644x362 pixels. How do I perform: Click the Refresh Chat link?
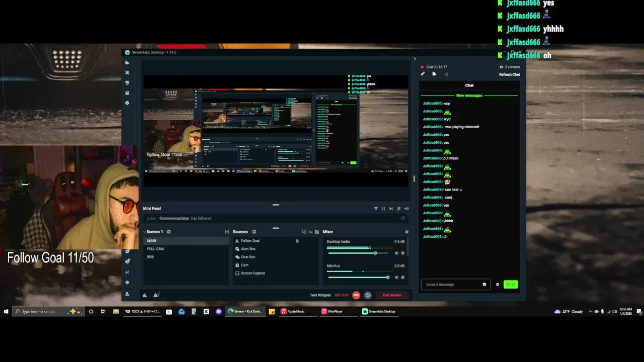509,74
